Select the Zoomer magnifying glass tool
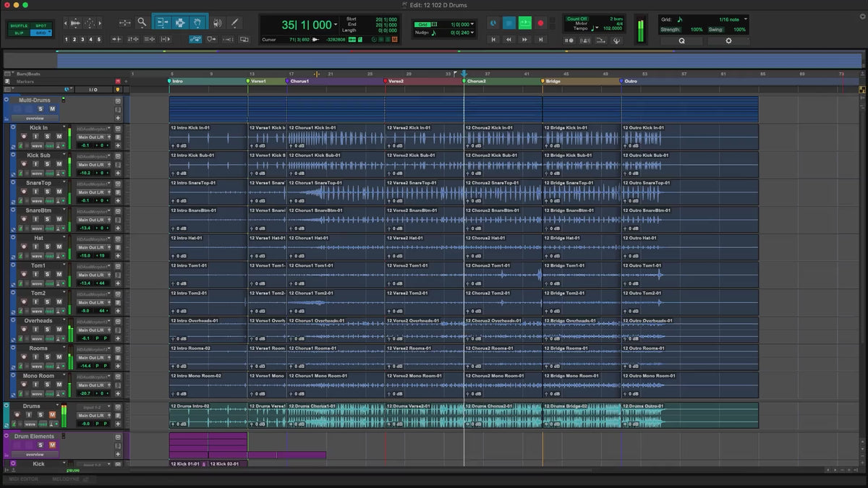 tap(142, 23)
